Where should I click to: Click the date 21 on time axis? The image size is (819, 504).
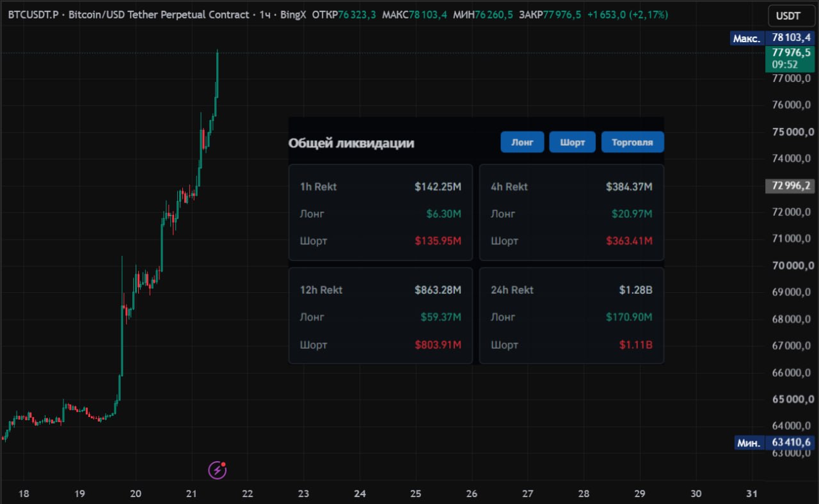[x=191, y=493]
